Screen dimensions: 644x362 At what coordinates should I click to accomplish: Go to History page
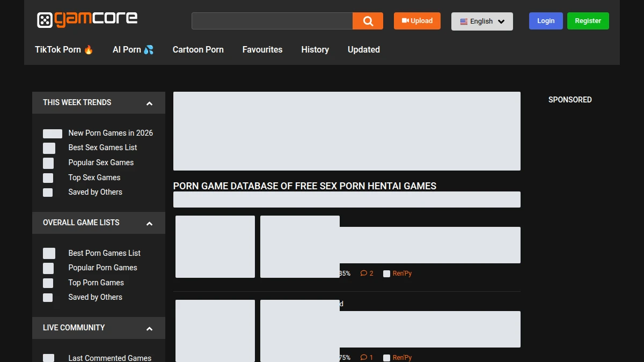pos(315,49)
